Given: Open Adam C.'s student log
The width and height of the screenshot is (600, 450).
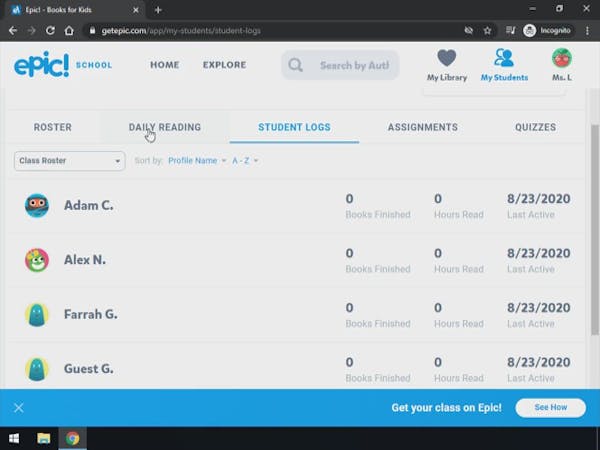Looking at the screenshot, I should tap(297, 205).
